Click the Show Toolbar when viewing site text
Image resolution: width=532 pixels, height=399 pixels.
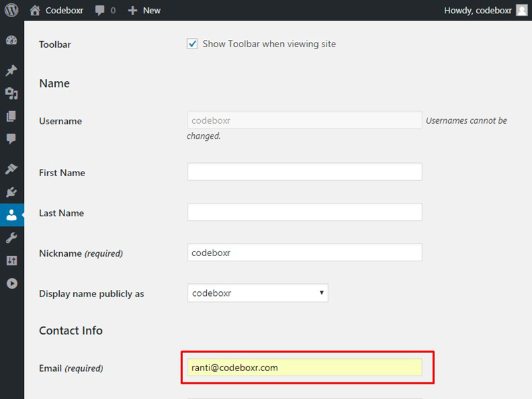(x=269, y=44)
